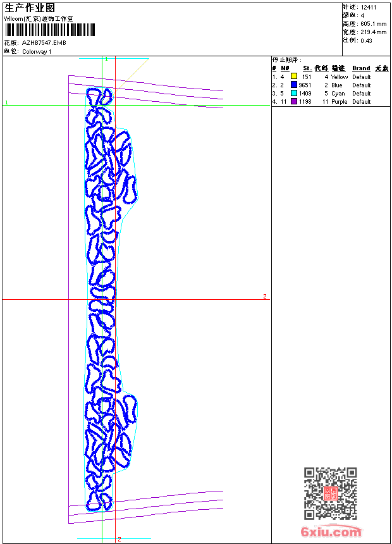
Task: Click the '元素' column header
Action: (x=382, y=68)
